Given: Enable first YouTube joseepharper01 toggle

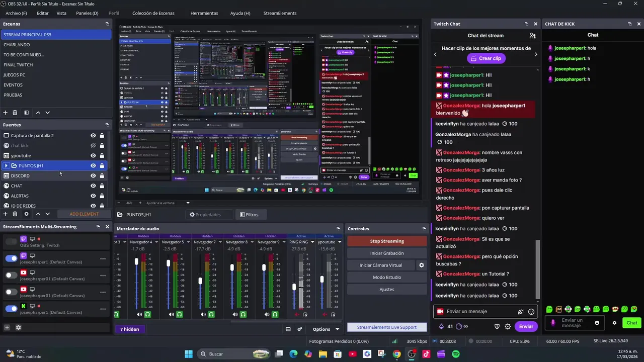Looking at the screenshot, I should [11, 275].
